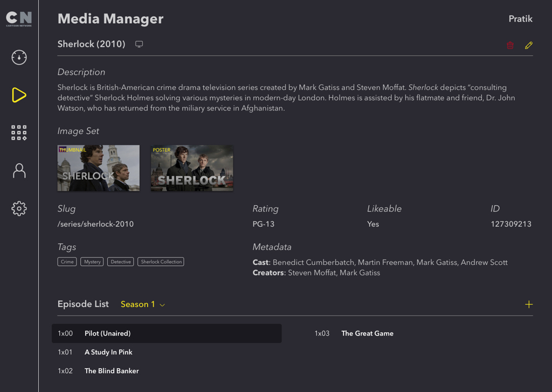Click the Sherlock (2010) title
Screen dimensions: 552x392
tap(91, 44)
